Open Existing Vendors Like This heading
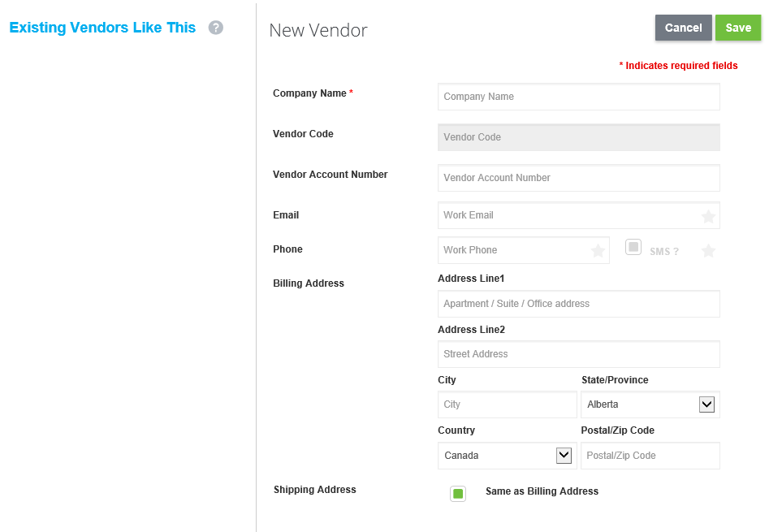Image resolution: width=769 pixels, height=532 pixels. click(x=102, y=28)
